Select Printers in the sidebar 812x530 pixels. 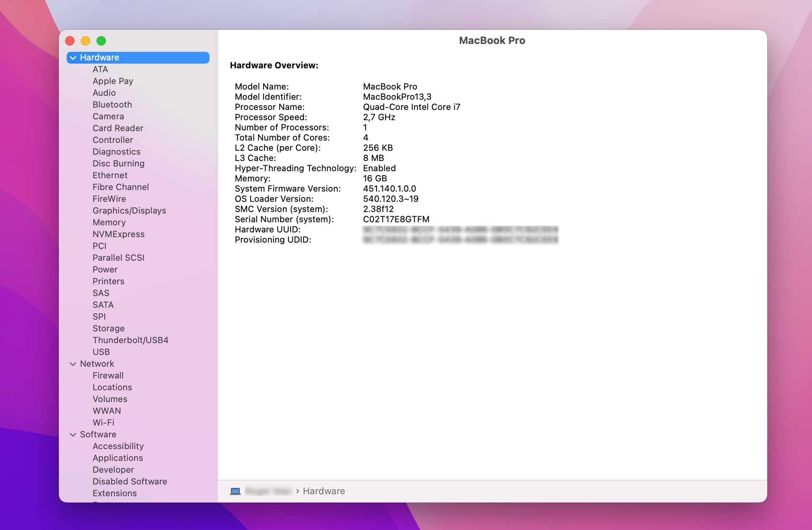(109, 281)
